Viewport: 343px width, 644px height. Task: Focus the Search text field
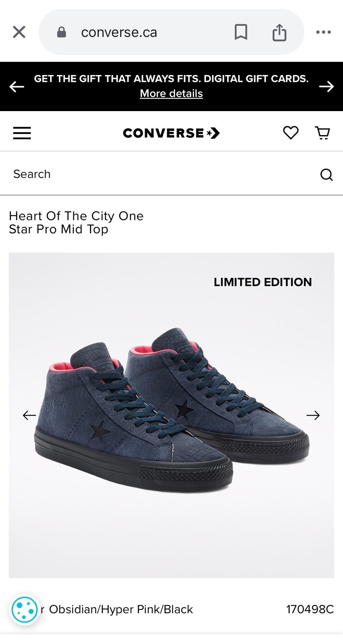tap(161, 174)
